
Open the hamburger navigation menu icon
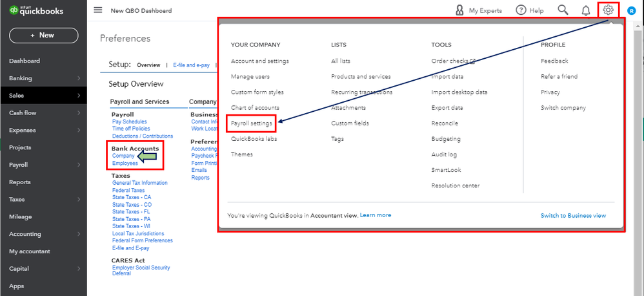click(x=97, y=10)
